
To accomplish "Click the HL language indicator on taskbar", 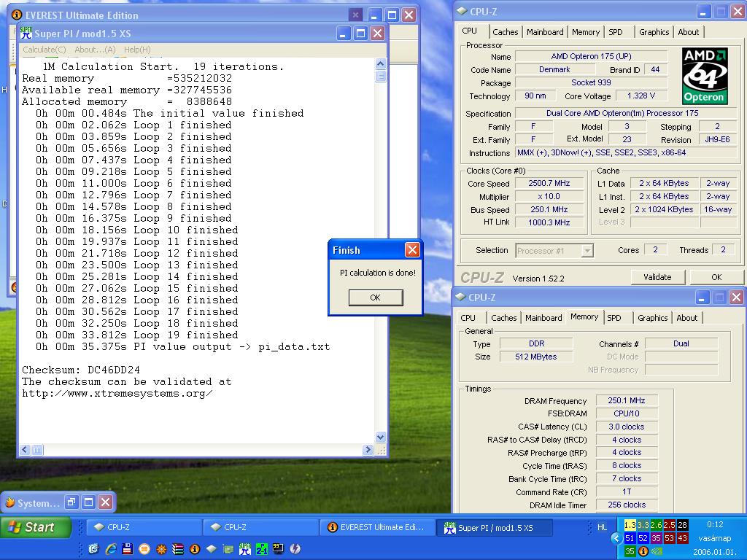I will pos(602,527).
